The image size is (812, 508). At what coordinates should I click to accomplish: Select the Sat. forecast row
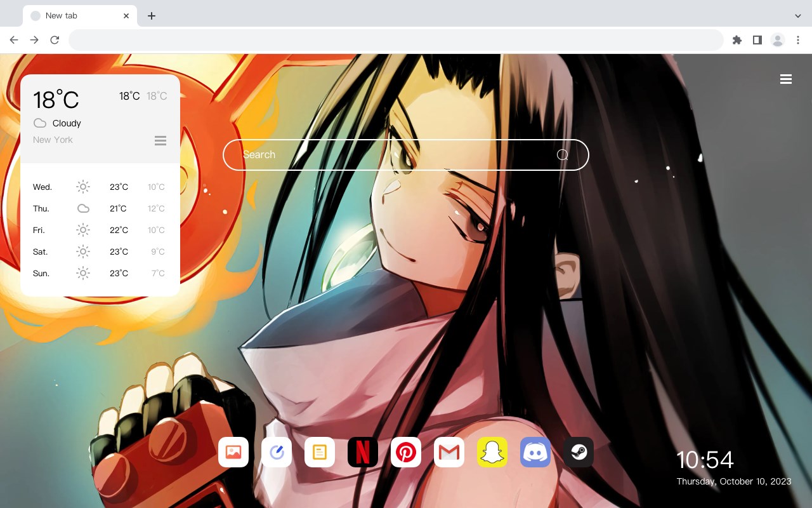100,251
